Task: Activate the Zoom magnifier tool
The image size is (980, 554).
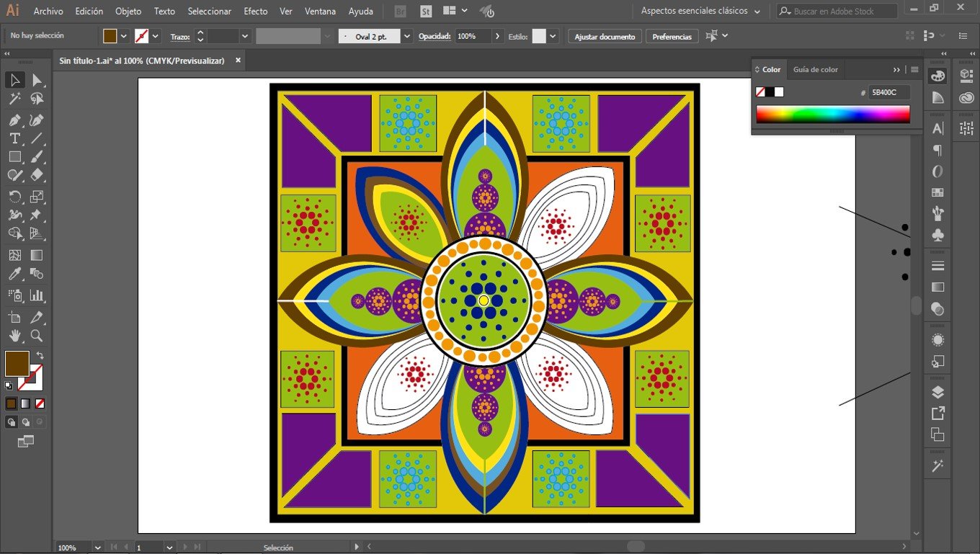Action: pos(37,336)
